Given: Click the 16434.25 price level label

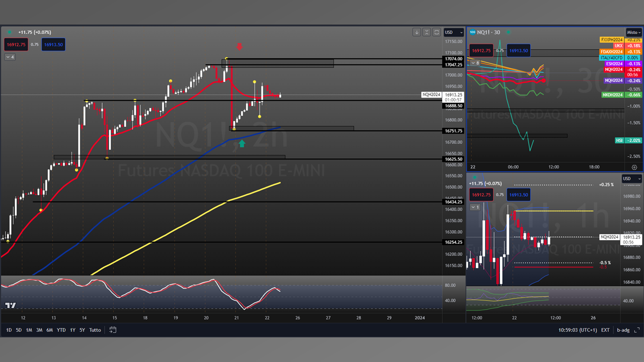Looking at the screenshot, I should [454, 202].
